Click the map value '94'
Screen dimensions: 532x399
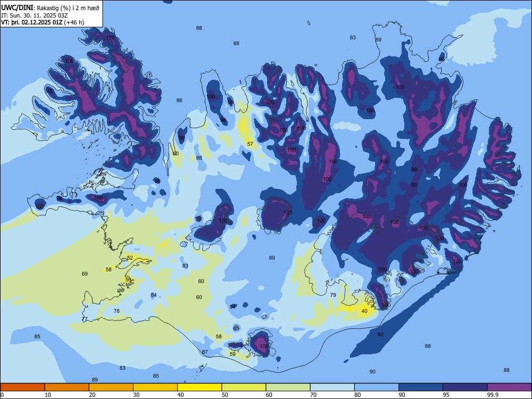232,306
